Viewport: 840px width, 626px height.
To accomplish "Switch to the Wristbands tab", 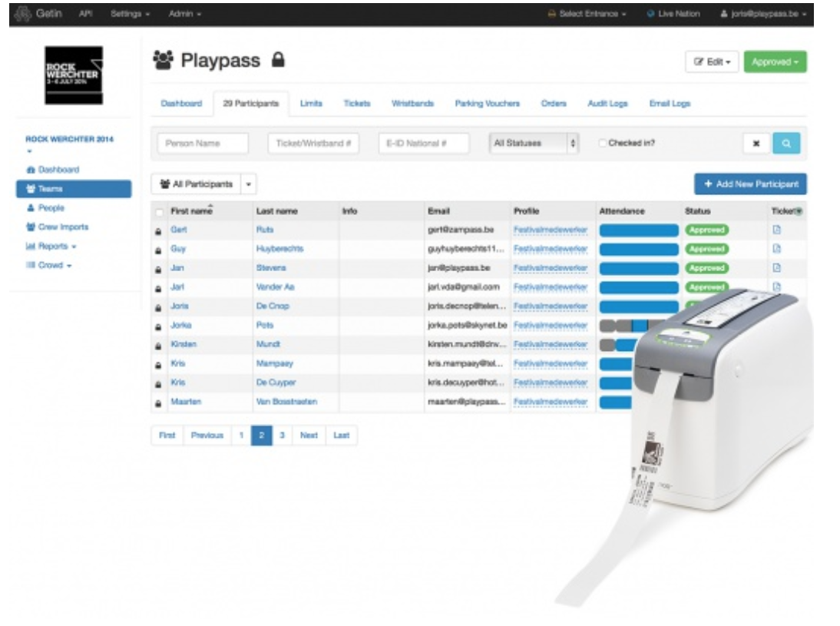I will (412, 104).
